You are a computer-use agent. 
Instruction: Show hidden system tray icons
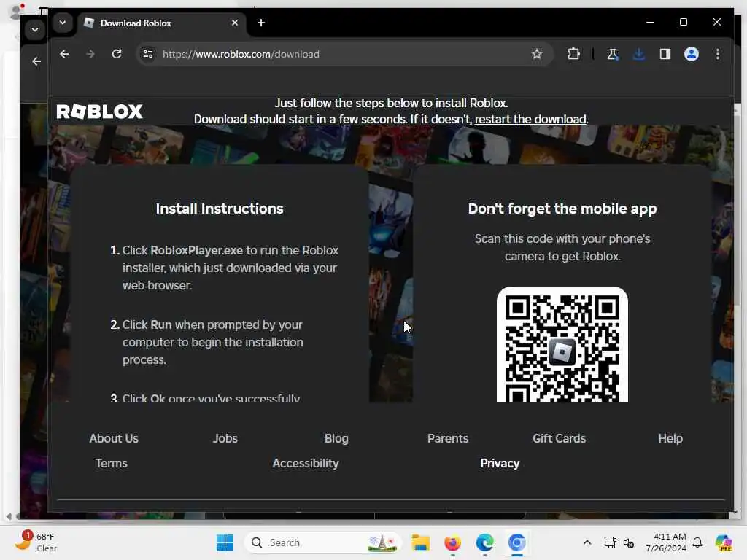pos(587,542)
